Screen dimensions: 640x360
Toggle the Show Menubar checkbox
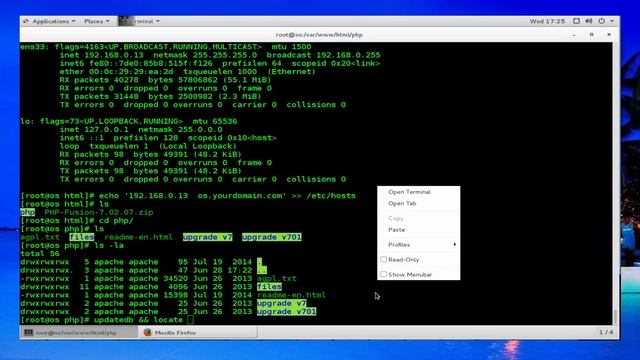point(383,274)
